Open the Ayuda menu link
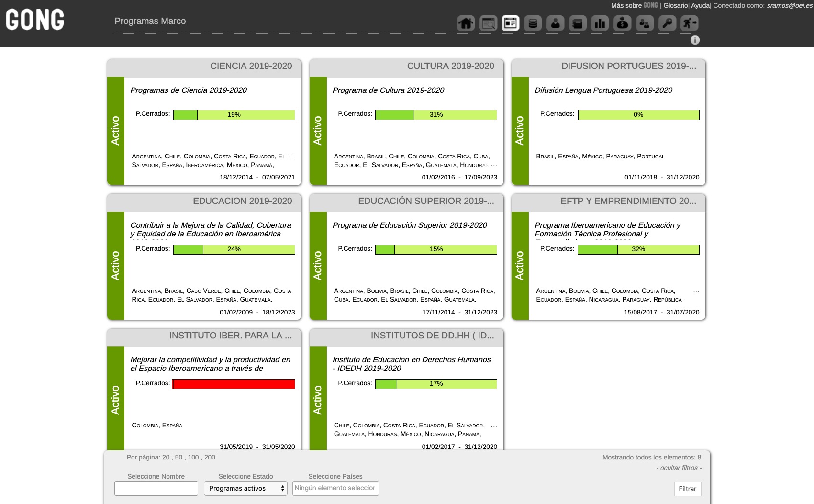 tap(700, 5)
